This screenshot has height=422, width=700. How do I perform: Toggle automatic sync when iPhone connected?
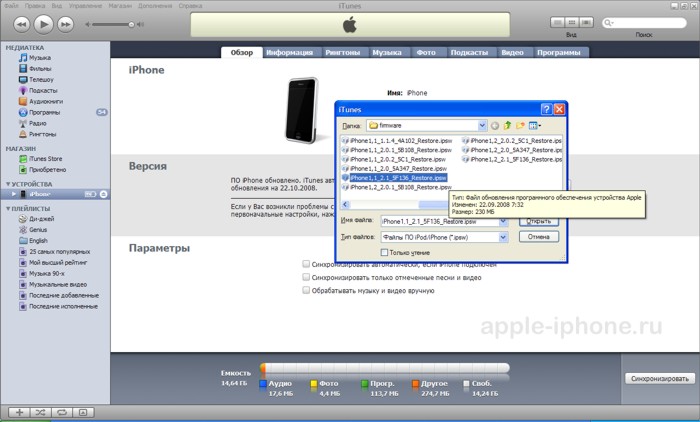(x=306, y=264)
